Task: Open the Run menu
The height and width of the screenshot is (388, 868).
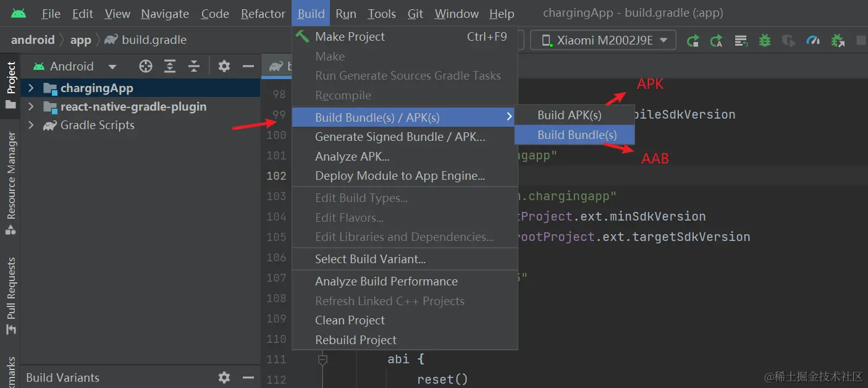Action: pos(346,14)
